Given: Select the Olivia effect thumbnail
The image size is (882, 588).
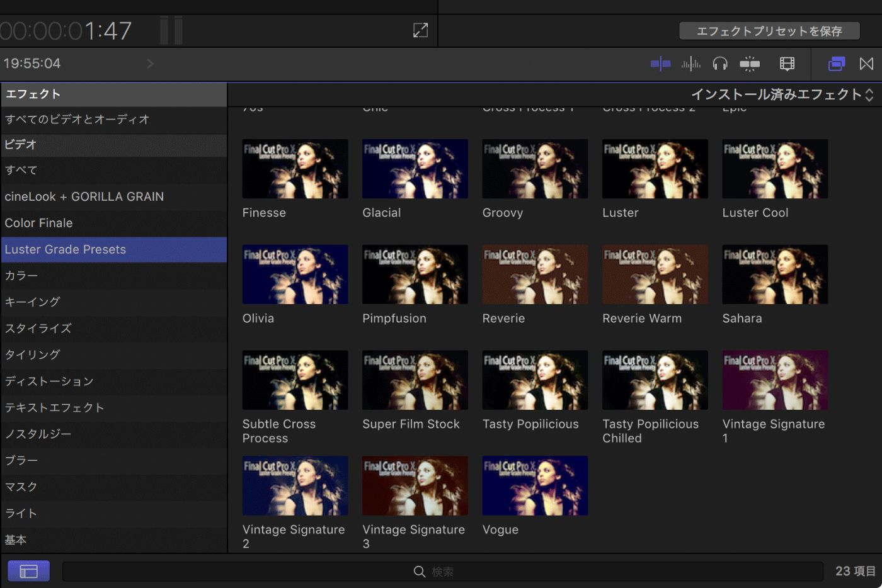Looking at the screenshot, I should (x=295, y=274).
